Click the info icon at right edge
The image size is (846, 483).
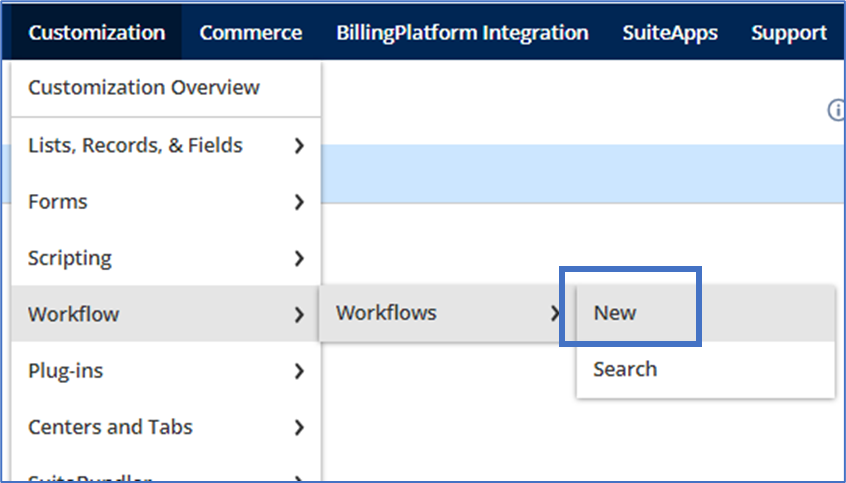tap(837, 110)
